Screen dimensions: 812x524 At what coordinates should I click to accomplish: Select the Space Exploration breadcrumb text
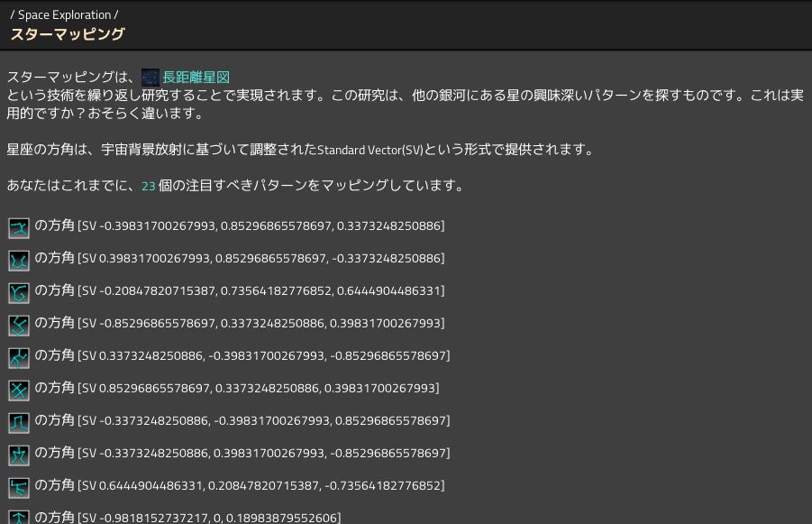[64, 15]
